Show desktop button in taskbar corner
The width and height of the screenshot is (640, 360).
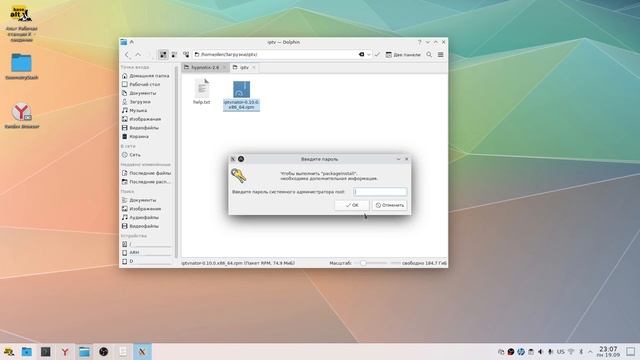click(x=631, y=352)
